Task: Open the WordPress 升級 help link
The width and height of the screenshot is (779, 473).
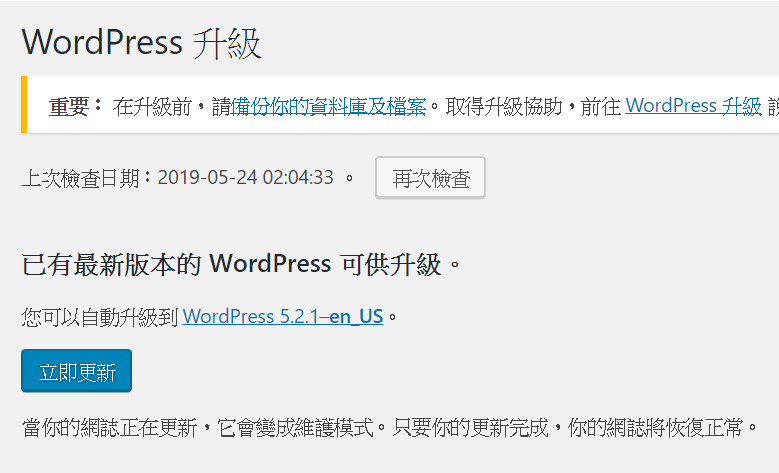Action: (x=694, y=106)
